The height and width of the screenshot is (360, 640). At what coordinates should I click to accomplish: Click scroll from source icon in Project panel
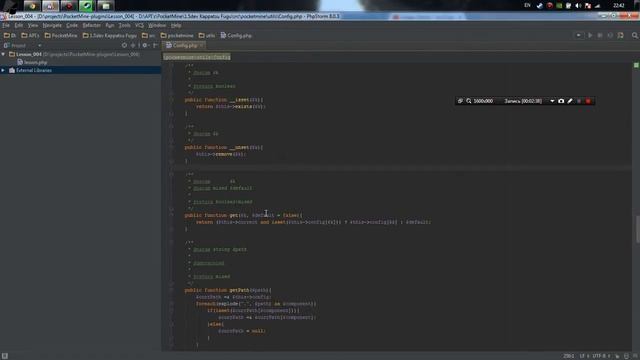[x=124, y=45]
